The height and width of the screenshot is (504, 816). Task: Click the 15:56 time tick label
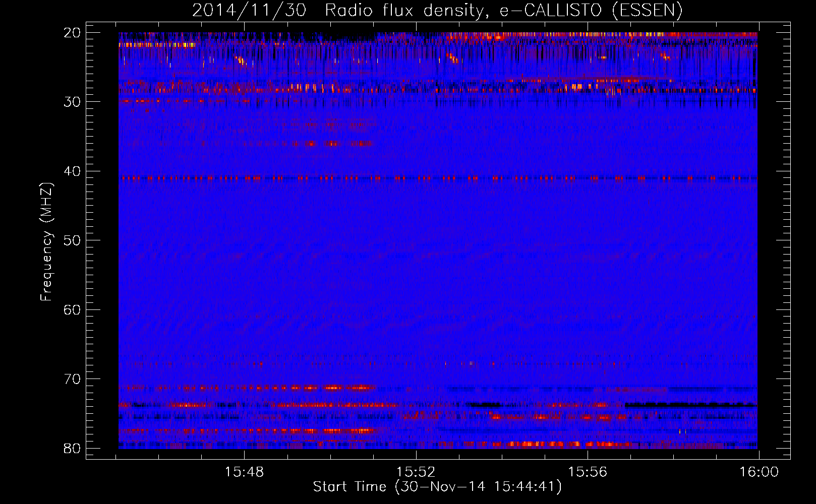click(588, 472)
